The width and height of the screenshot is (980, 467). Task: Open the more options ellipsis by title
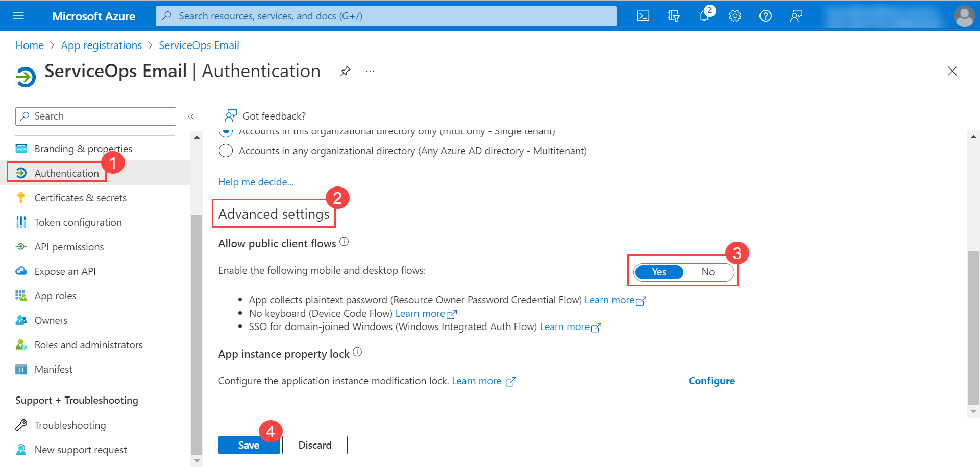[370, 71]
